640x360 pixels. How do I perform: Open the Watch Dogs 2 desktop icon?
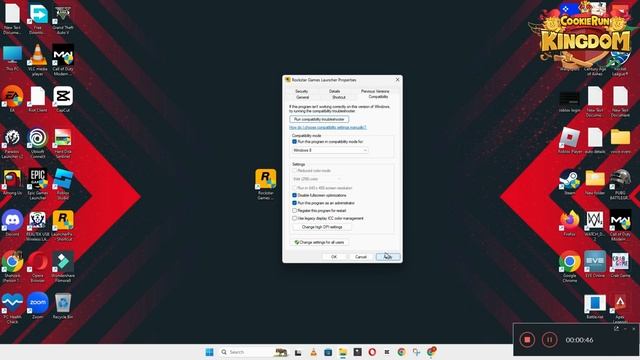[595, 225]
